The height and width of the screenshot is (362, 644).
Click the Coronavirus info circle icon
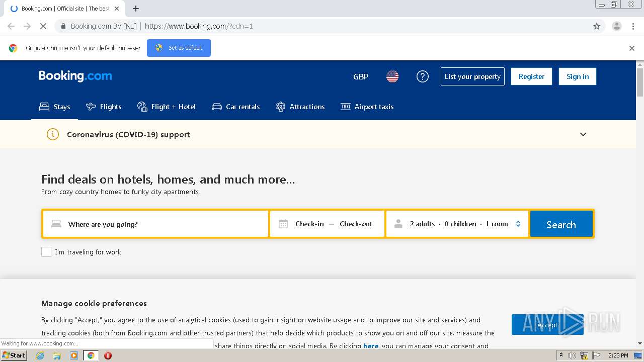coord(53,134)
